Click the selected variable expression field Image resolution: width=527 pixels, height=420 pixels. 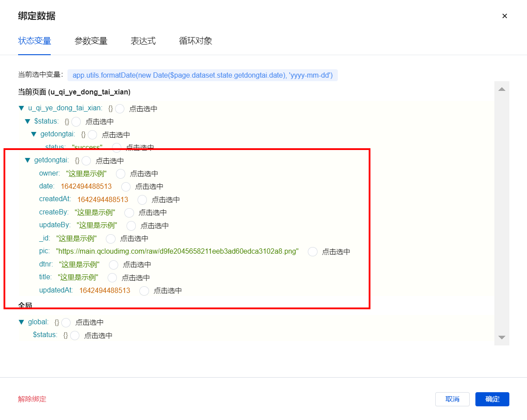click(203, 75)
